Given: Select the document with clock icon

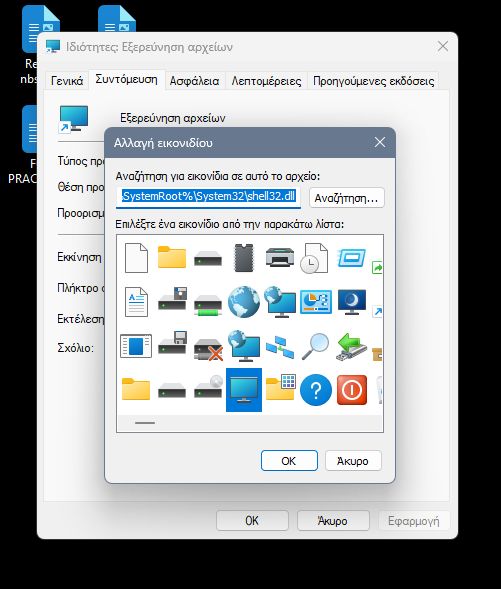Looking at the screenshot, I should 314,258.
